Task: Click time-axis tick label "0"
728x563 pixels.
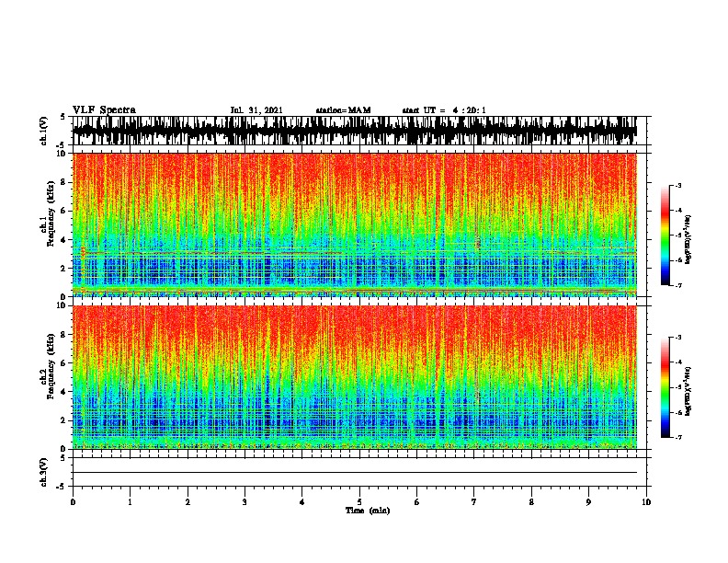Action: point(73,502)
